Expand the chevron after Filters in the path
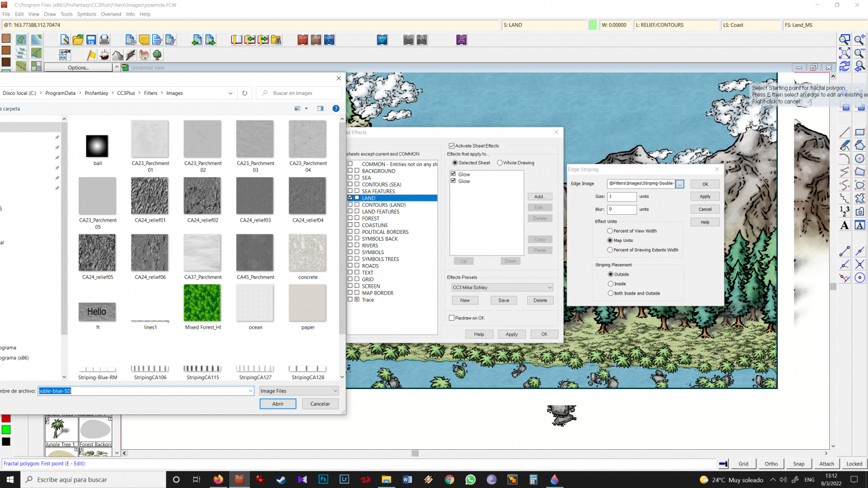Viewport: 868px width, 488px height. 162,93
